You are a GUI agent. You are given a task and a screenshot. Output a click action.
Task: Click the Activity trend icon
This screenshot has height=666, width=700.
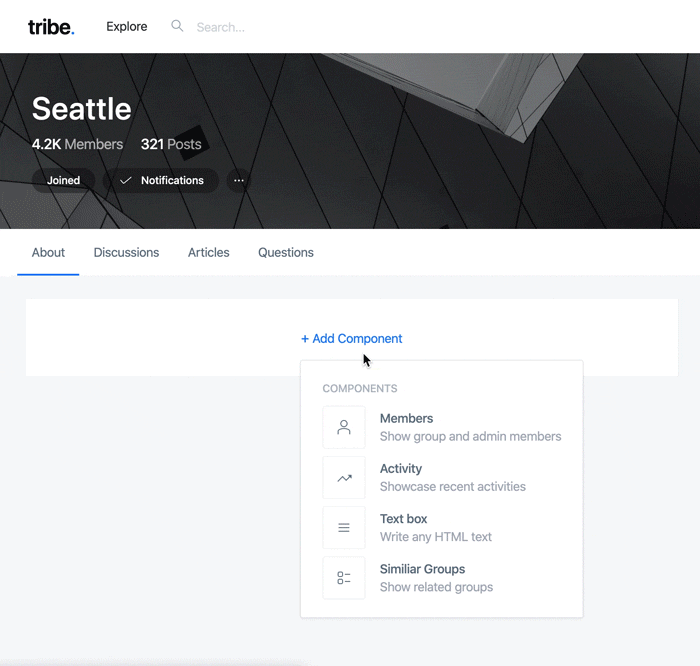pos(344,478)
